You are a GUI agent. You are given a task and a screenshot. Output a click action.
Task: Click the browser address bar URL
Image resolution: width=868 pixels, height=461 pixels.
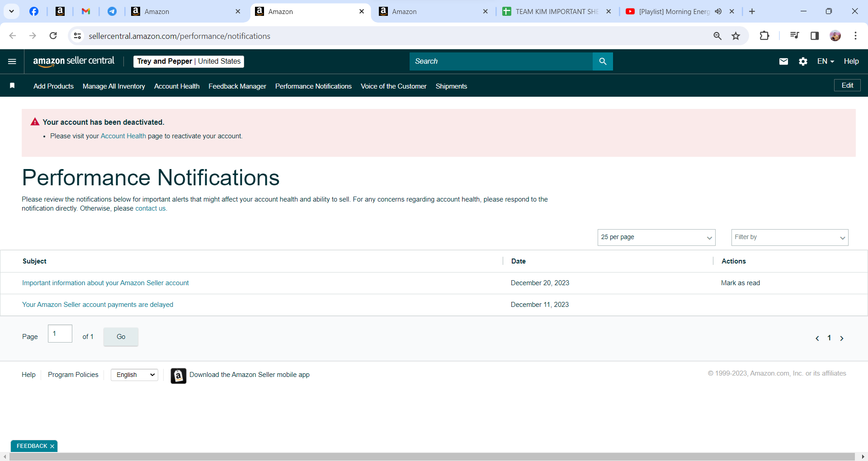tap(179, 36)
